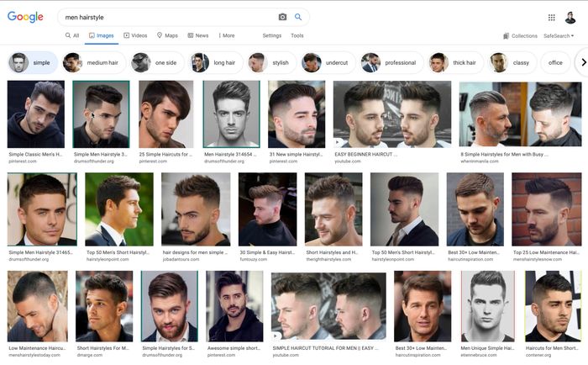Switch to the All tab

click(72, 35)
